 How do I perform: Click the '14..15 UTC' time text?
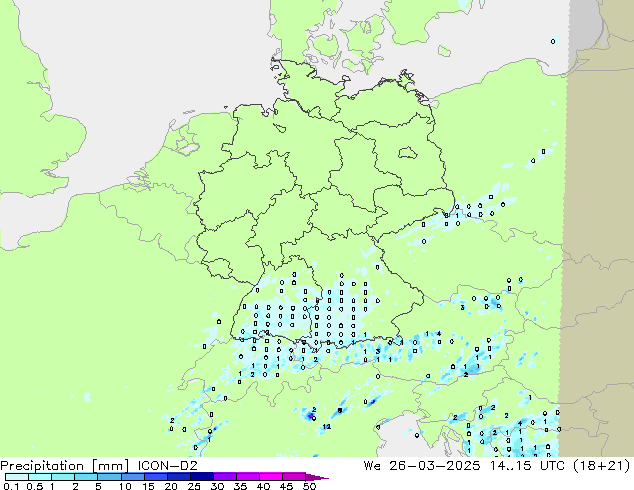tap(526, 466)
